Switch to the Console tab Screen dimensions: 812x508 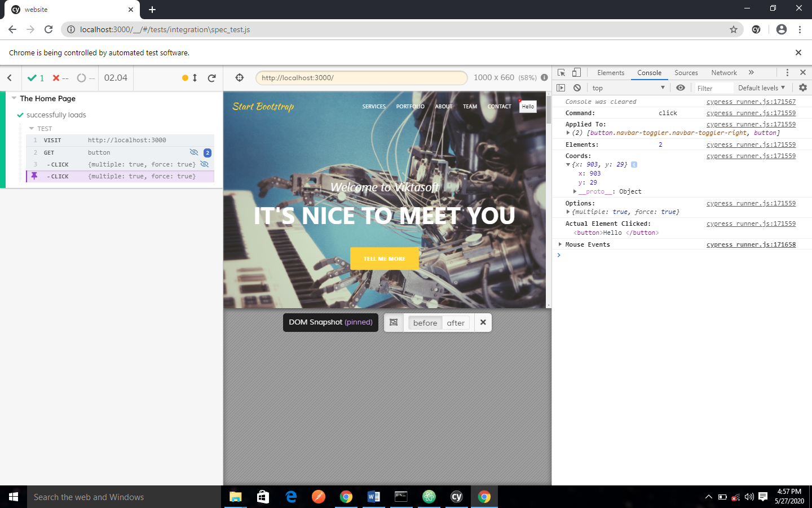650,73
